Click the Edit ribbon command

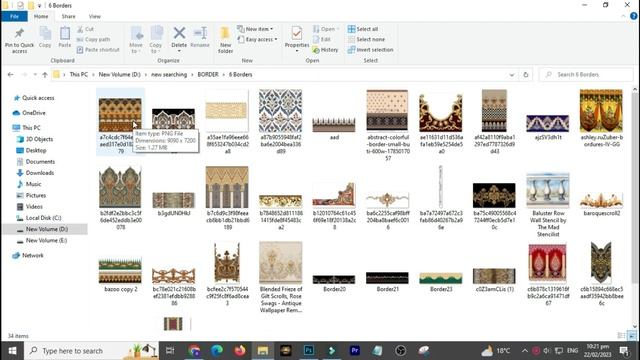pos(322,39)
